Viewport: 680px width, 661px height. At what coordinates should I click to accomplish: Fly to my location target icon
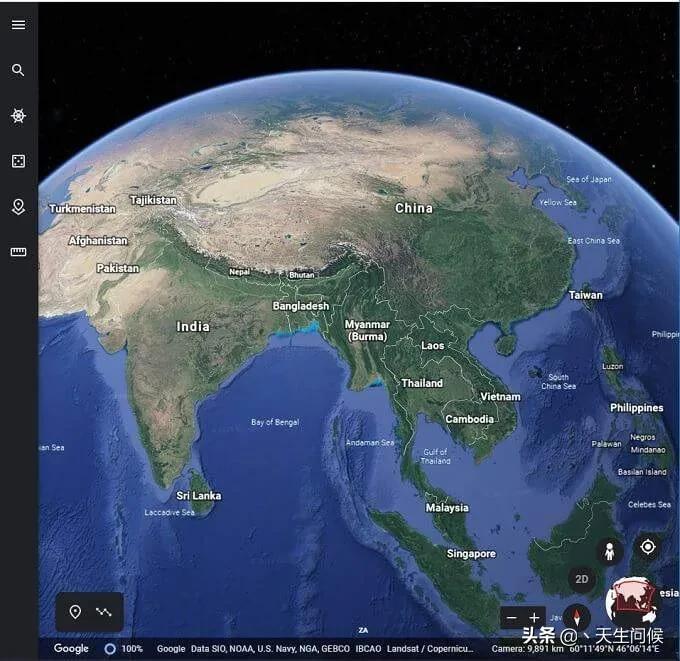tap(648, 547)
